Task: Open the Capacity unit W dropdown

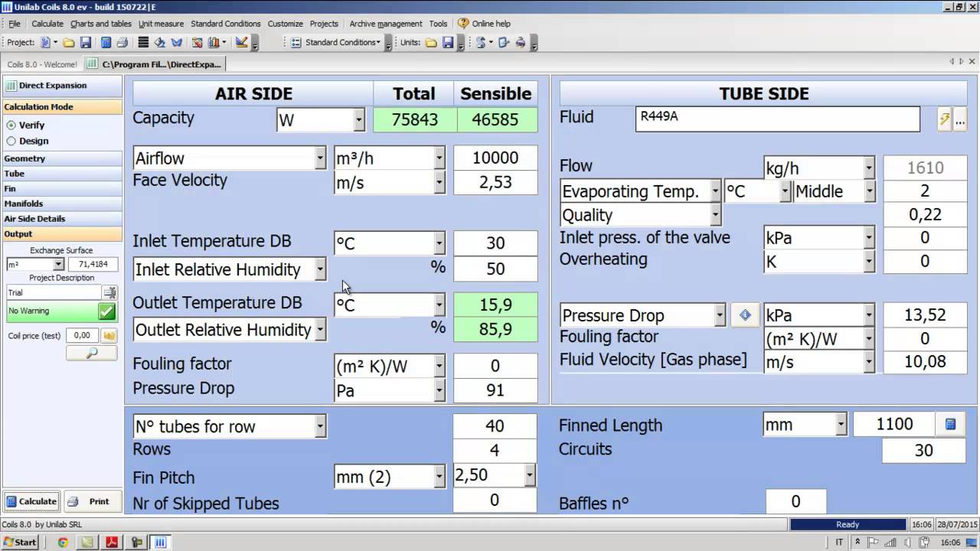Action: (358, 120)
